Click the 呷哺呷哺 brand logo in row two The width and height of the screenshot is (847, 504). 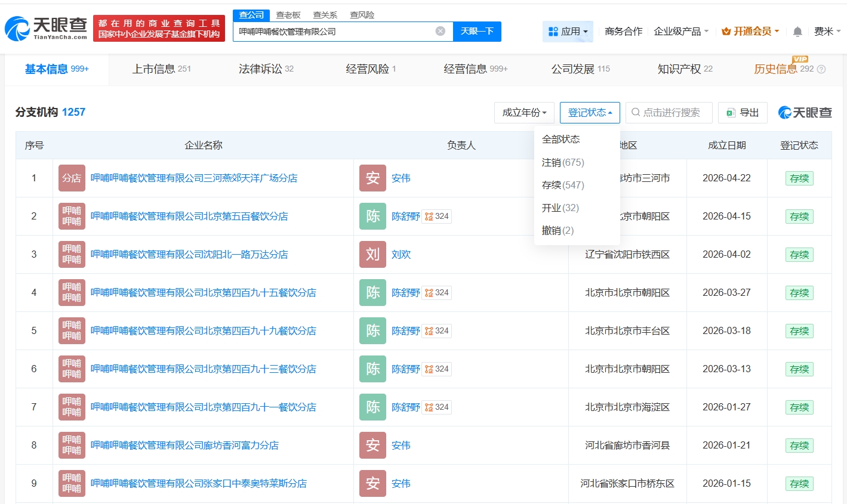(x=72, y=216)
